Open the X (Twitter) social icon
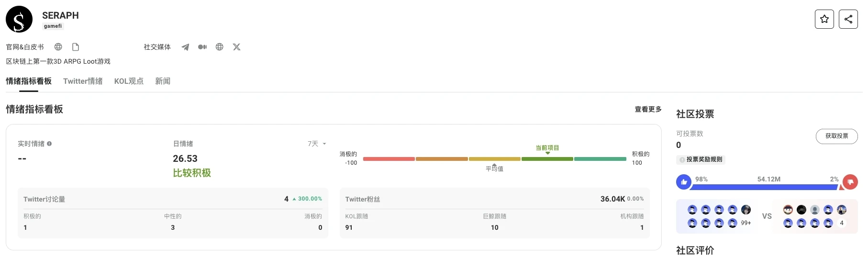The height and width of the screenshot is (259, 868). (236, 47)
